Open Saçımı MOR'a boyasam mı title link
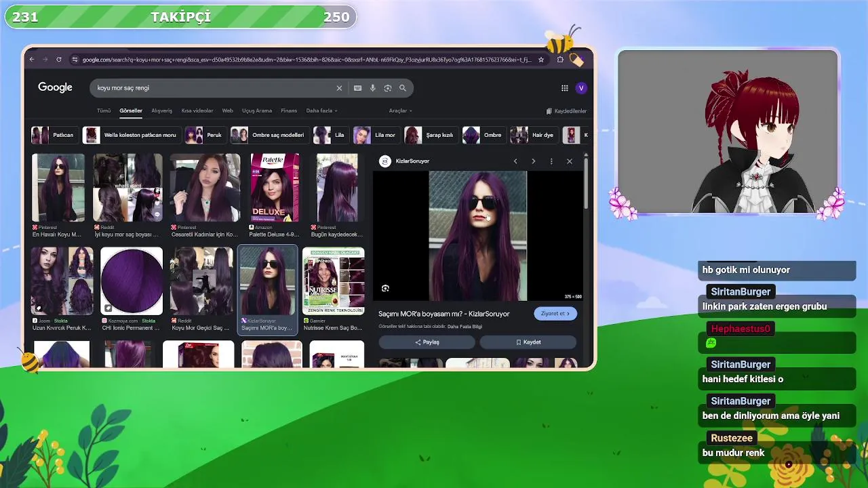Image resolution: width=868 pixels, height=488 pixels. (x=444, y=314)
